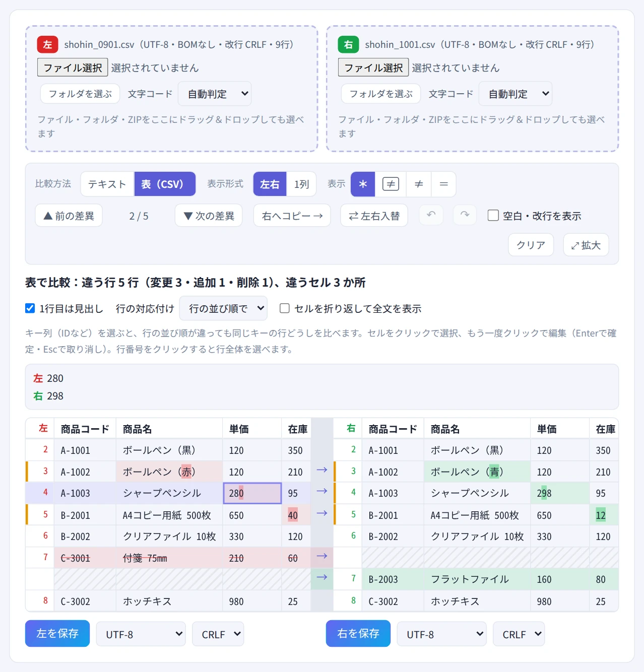This screenshot has height=672, width=644.
Task: Select 左右 display format
Action: [270, 184]
